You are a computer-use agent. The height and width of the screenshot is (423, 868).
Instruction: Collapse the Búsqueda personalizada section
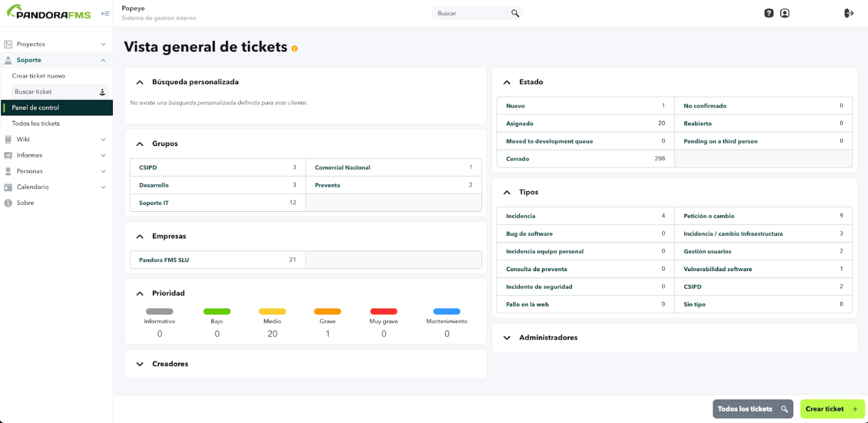139,82
